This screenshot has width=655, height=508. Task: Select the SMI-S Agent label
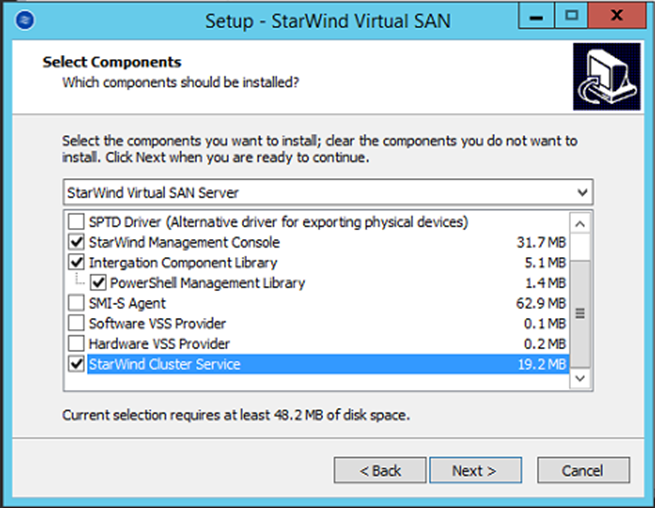[127, 303]
